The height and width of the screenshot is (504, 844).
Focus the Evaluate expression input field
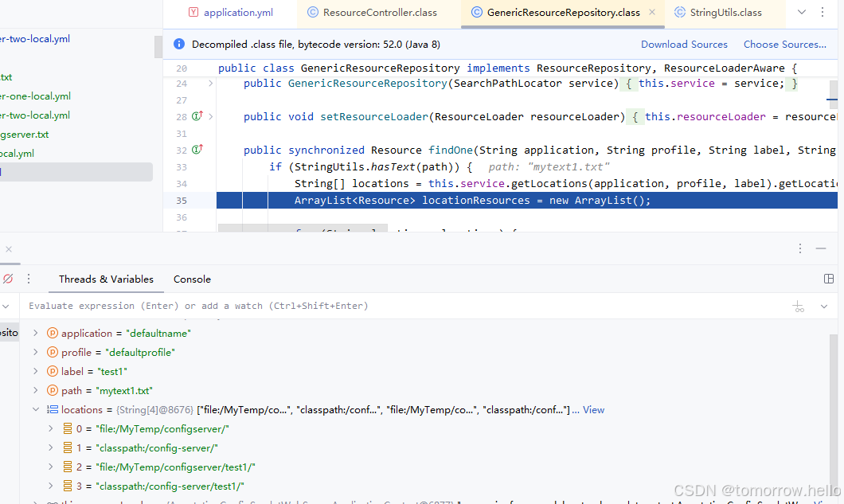point(404,306)
